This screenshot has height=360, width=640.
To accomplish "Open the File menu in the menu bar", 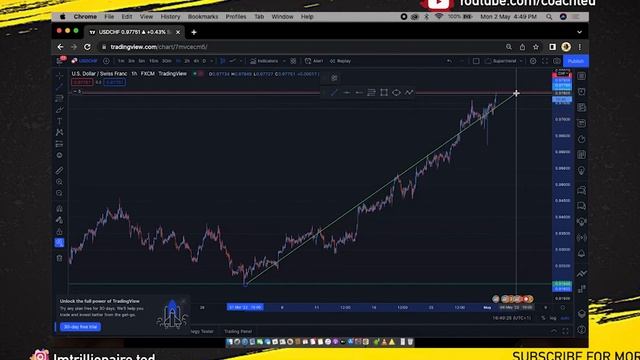I will (x=109, y=17).
